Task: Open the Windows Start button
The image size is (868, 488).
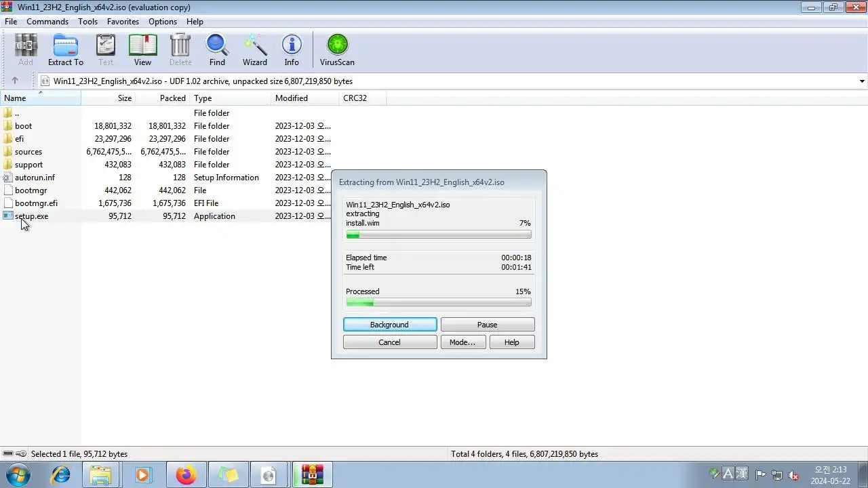Action: (x=18, y=474)
